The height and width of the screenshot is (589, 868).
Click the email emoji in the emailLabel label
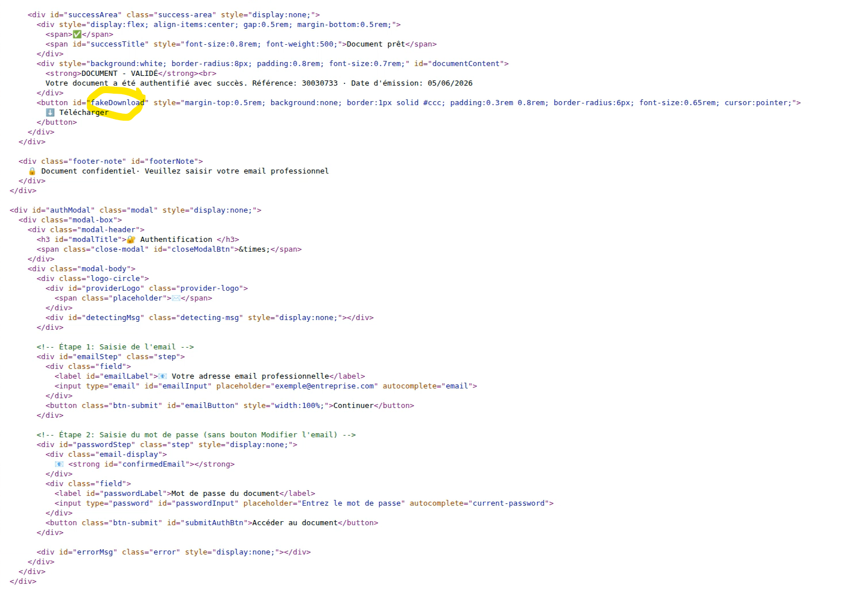tap(163, 376)
